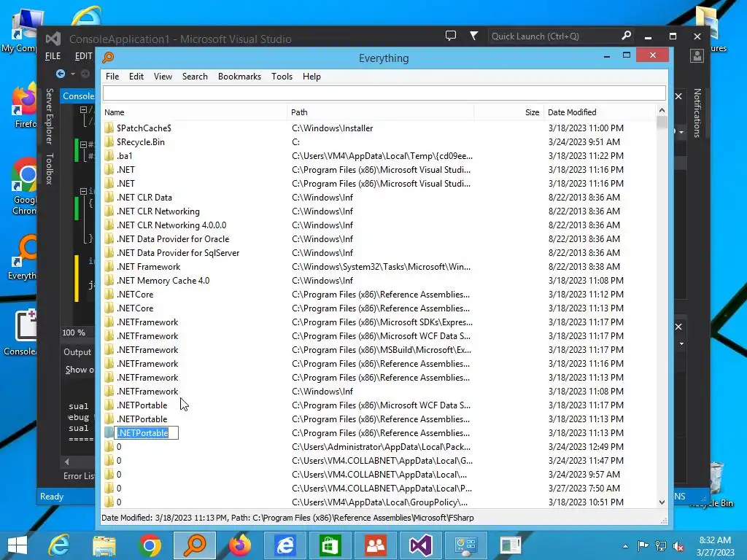Screen dimensions: 747x560
Task: Click the Error List tab
Action: coord(79,475)
